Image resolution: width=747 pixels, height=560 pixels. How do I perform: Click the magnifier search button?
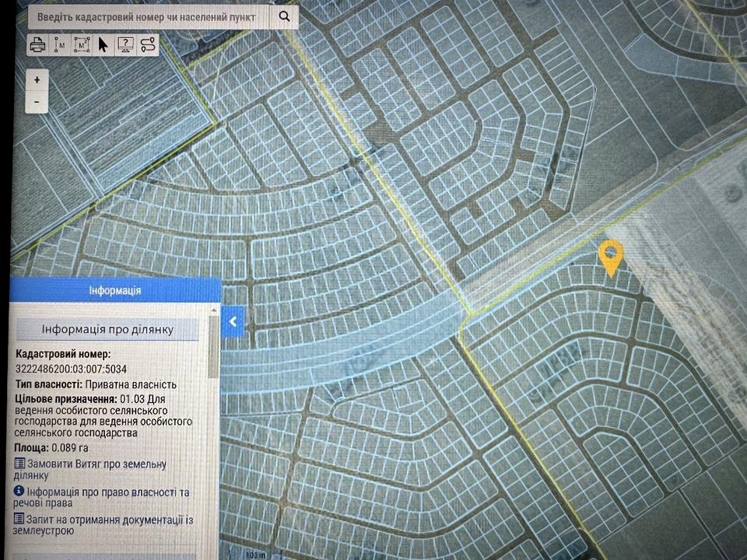[286, 16]
